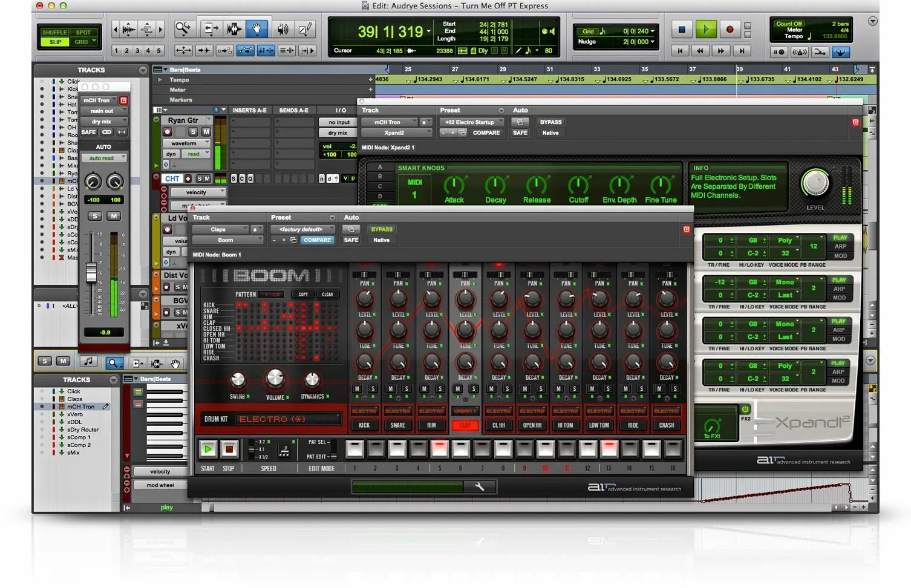
Task: Open Boom settings wrench icon
Action: [480, 486]
